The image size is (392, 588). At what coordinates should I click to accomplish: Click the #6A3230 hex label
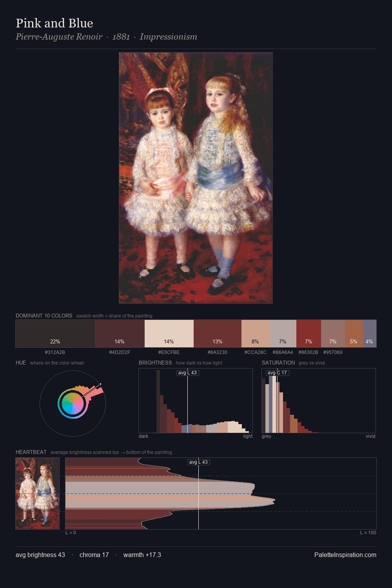[218, 352]
